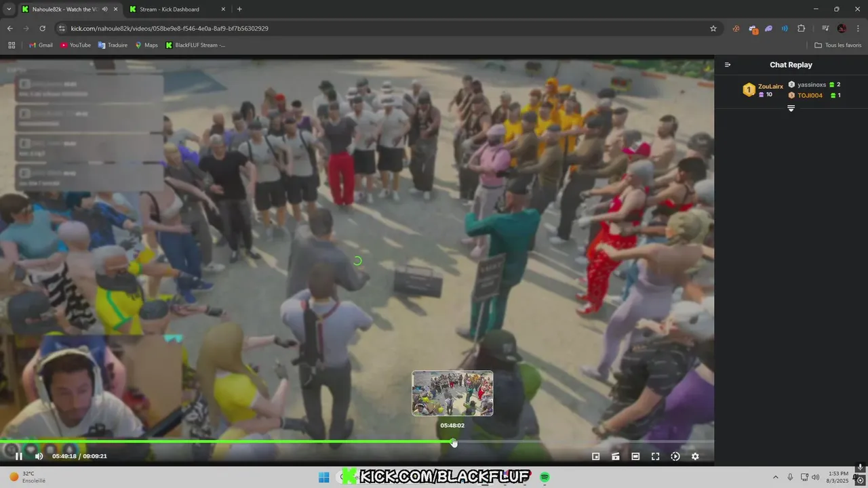Toggle theater mode in the player
868x488 pixels.
point(635,456)
